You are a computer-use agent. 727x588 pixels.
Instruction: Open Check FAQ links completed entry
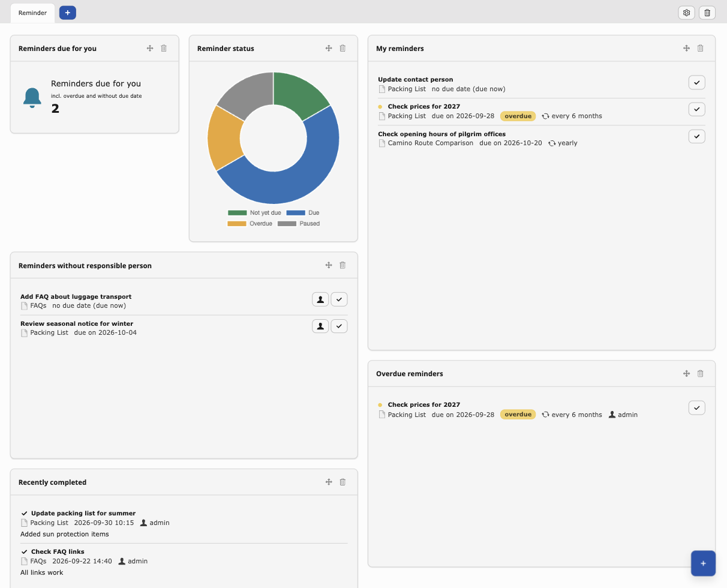[58, 552]
